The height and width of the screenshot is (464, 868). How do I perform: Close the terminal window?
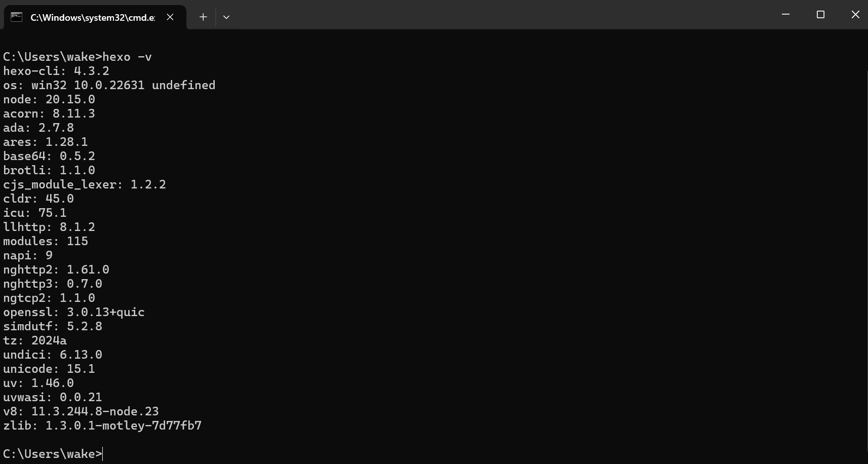[x=855, y=15]
